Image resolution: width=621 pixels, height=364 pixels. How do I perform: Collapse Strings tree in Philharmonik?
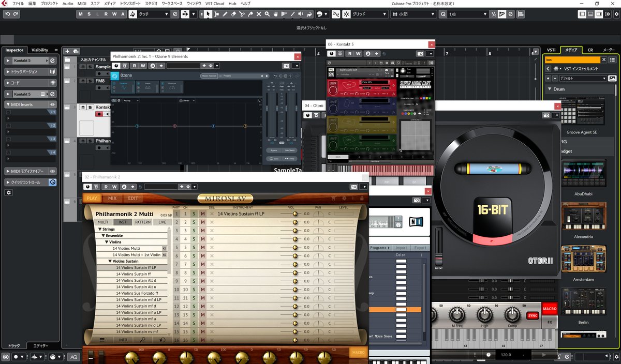point(99,229)
